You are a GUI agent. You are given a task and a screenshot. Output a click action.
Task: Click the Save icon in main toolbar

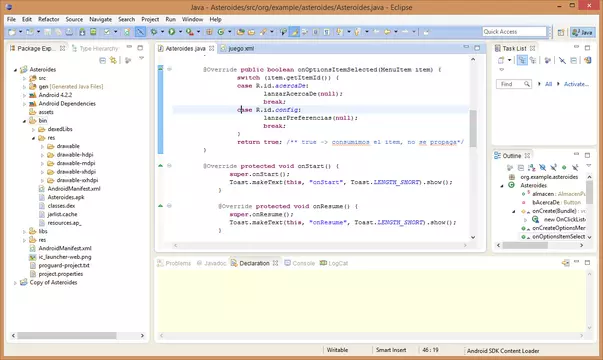pyautogui.click(x=47, y=32)
